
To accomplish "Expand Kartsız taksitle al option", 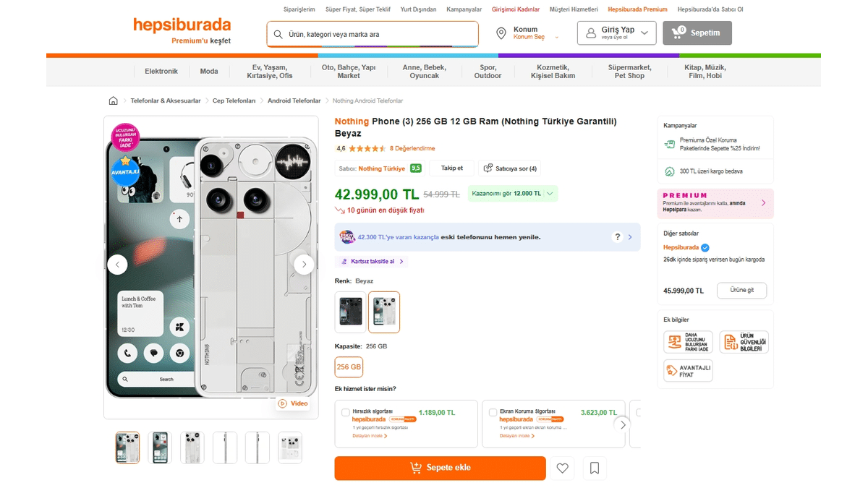I will click(373, 262).
